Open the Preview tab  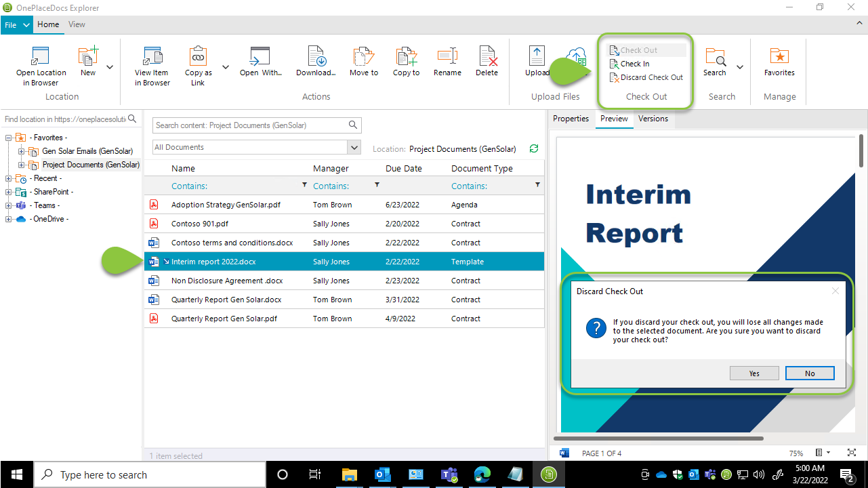614,119
